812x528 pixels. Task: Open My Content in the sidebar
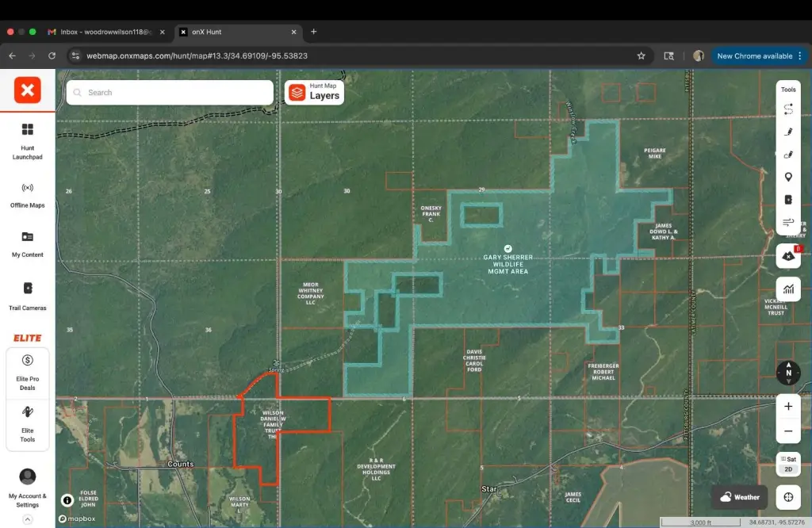coord(28,243)
